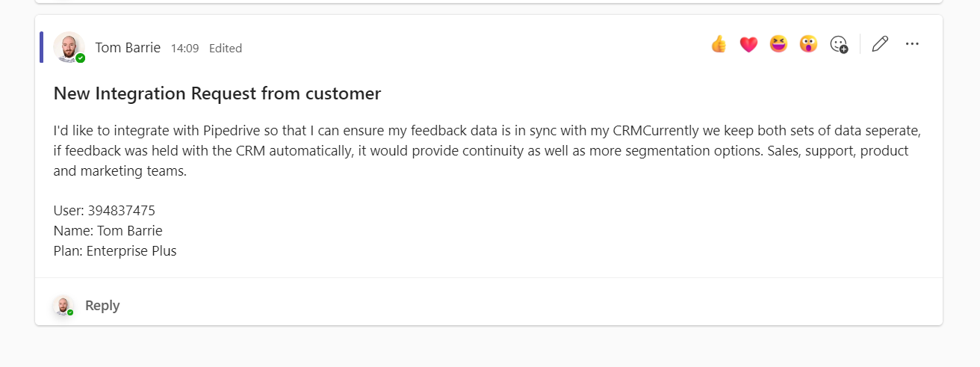Click the Name: Tom Barrie line
The image size is (980, 367).
[108, 231]
